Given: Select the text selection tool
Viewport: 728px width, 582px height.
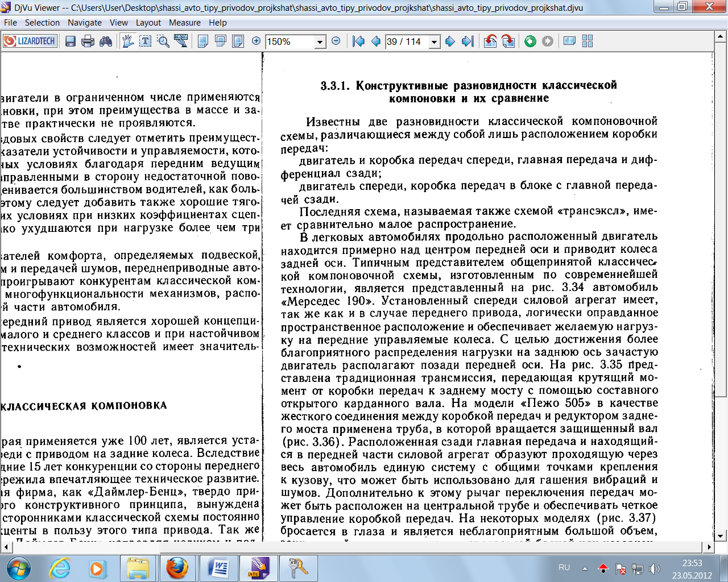Looking at the screenshot, I should click(x=146, y=41).
